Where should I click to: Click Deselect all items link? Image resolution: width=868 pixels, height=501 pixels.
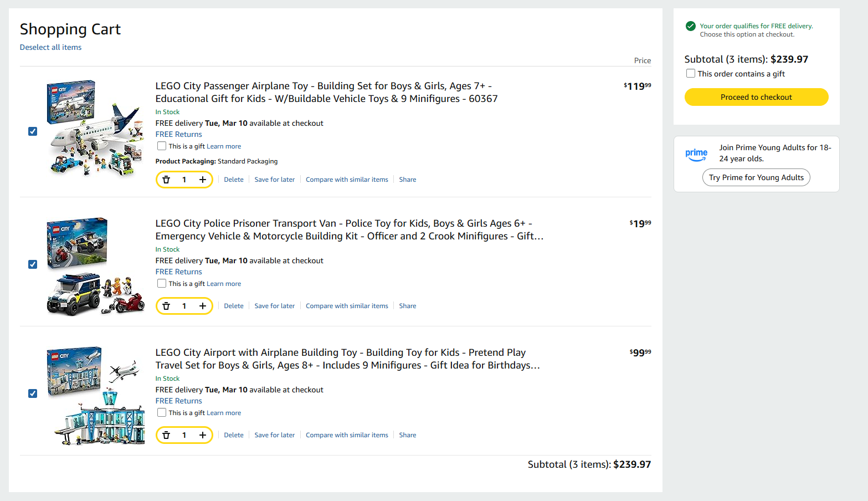coord(50,48)
